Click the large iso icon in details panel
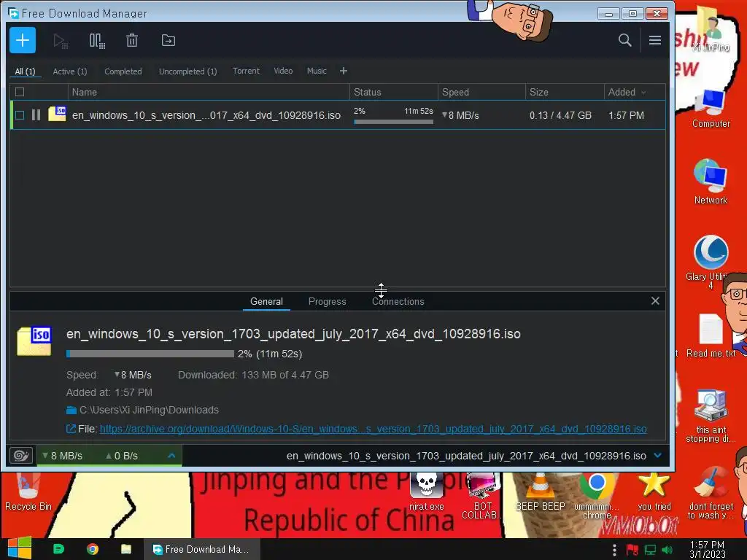Image resolution: width=747 pixels, height=560 pixels. coord(34,341)
